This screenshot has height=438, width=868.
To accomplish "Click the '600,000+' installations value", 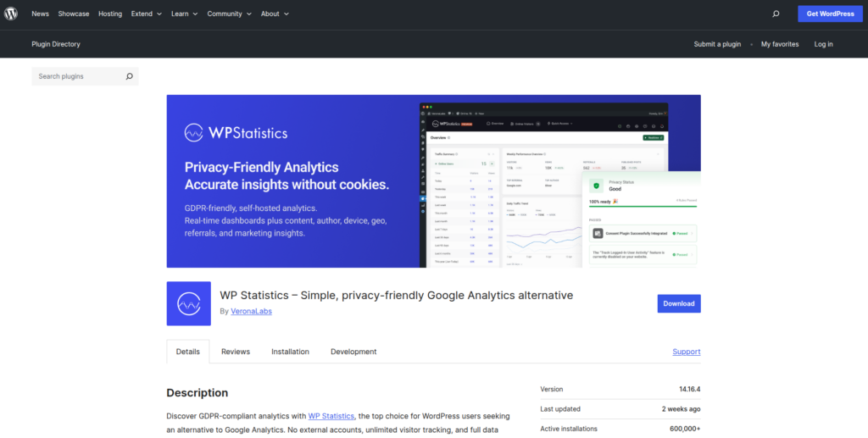I will pos(685,429).
